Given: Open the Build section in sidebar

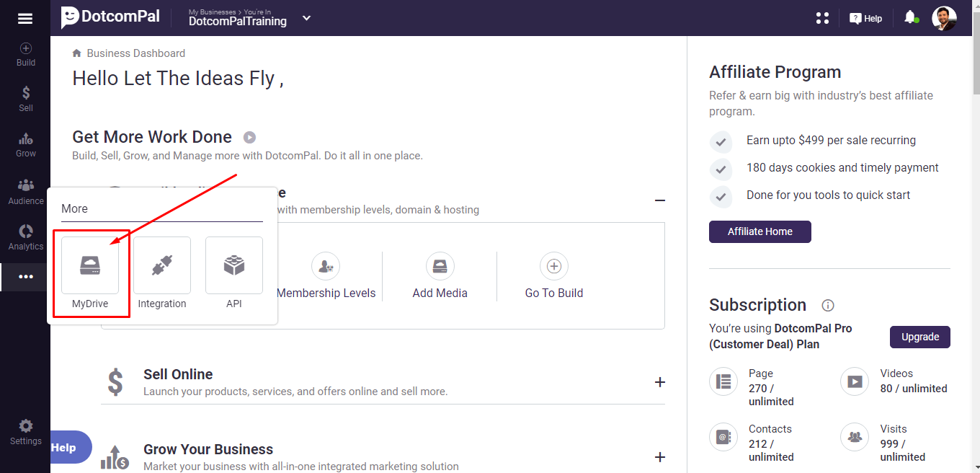Looking at the screenshot, I should pyautogui.click(x=25, y=55).
